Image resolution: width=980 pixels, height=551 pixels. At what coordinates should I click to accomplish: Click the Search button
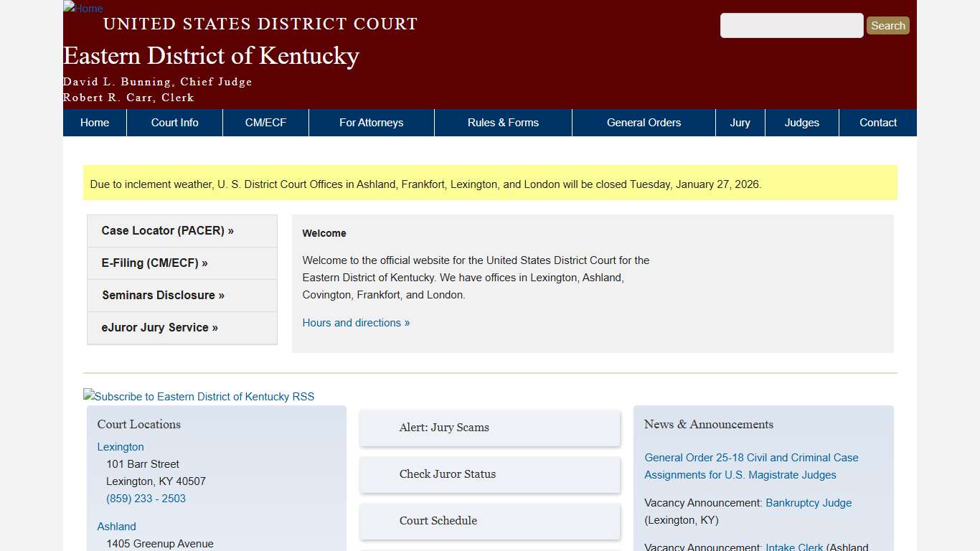[x=887, y=25]
